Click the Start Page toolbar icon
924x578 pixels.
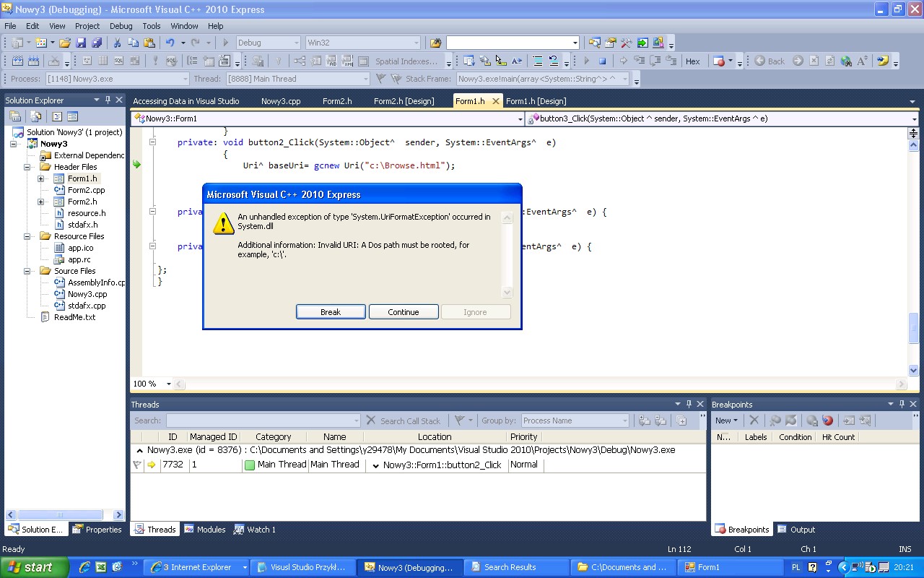pyautogui.click(x=642, y=43)
